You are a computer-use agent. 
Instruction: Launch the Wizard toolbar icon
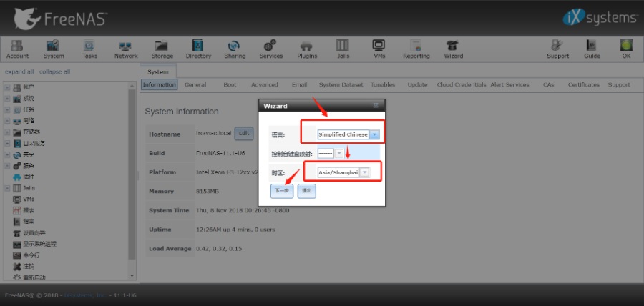coord(453,49)
